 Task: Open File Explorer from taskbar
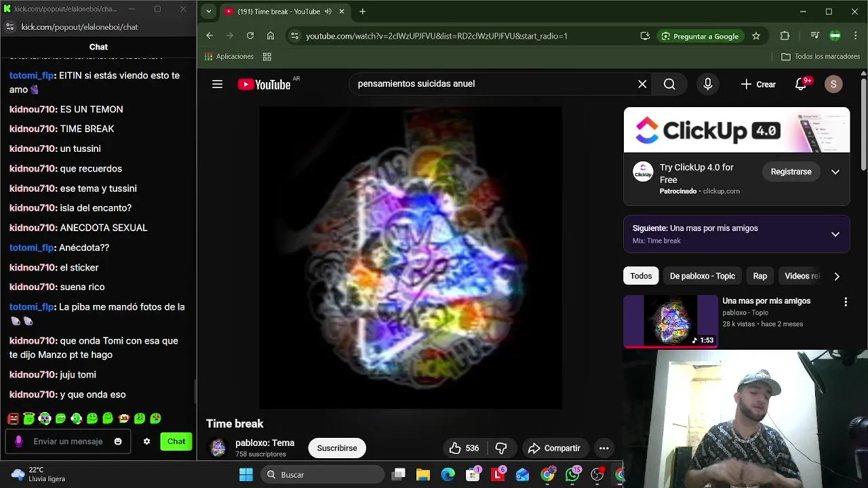pos(423,474)
